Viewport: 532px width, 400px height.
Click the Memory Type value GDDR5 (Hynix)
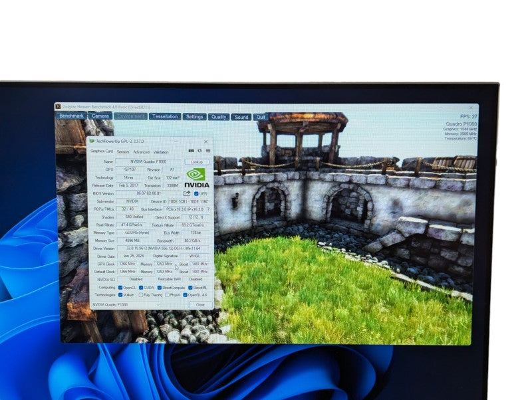pyautogui.click(x=136, y=233)
